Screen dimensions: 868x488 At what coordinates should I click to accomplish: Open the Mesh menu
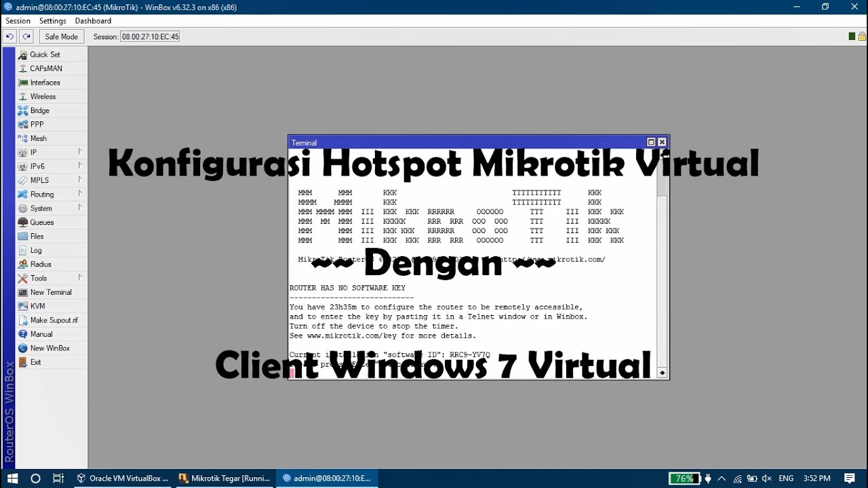tap(52, 138)
